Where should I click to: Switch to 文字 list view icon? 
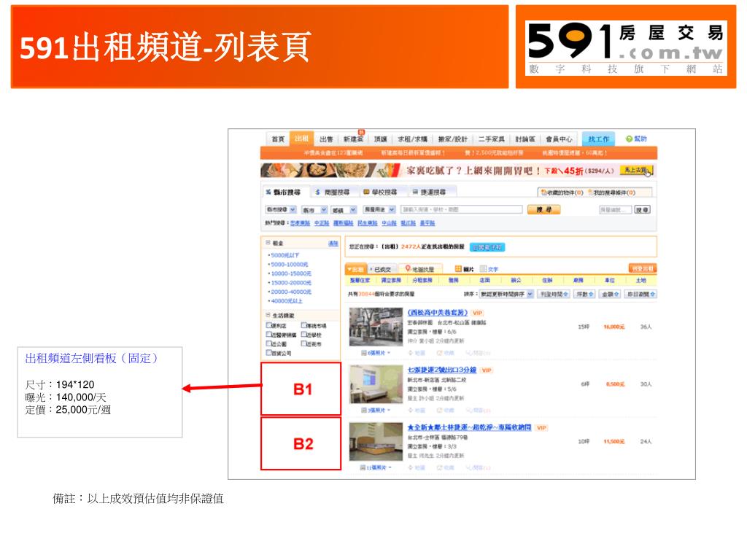[x=483, y=269]
